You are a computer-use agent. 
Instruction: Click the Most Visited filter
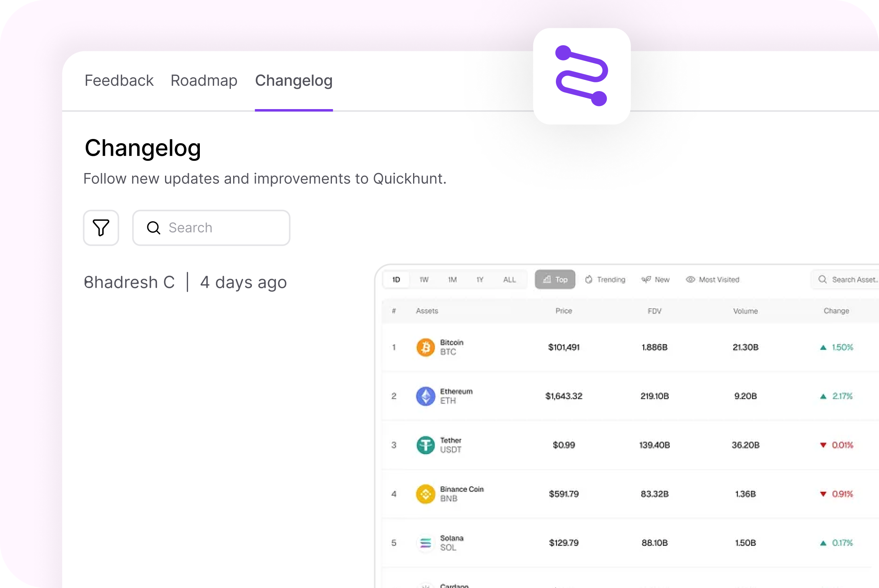712,279
